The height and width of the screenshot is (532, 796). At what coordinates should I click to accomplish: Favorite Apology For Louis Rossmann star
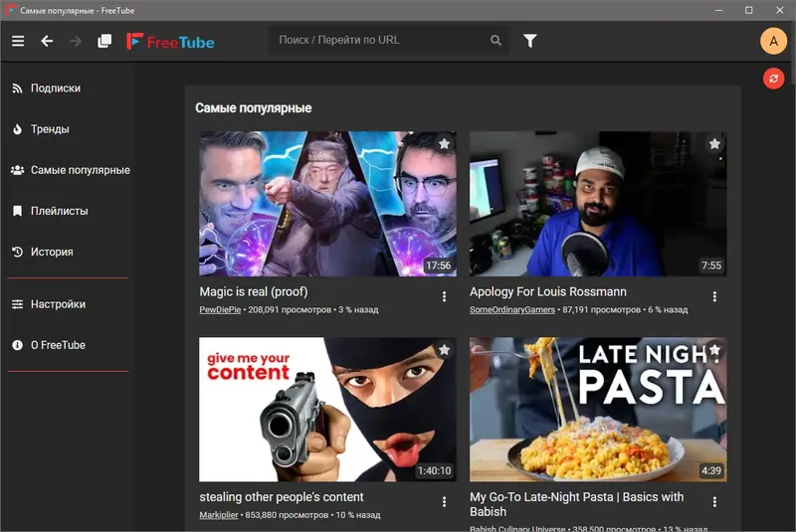(714, 144)
